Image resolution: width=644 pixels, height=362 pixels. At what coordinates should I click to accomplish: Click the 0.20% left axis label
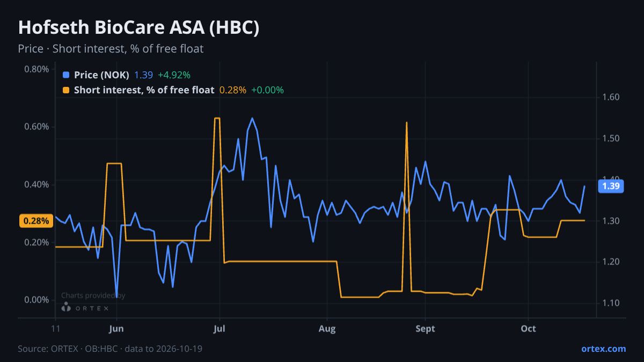tap(36, 242)
